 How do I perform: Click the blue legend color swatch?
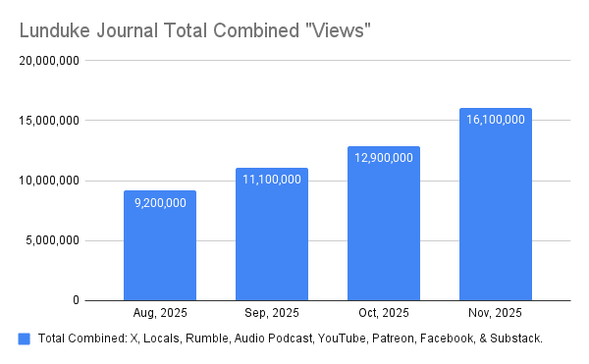tap(24, 338)
